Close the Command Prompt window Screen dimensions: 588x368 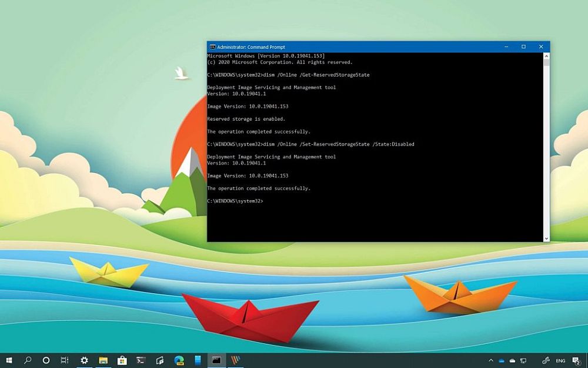click(541, 47)
